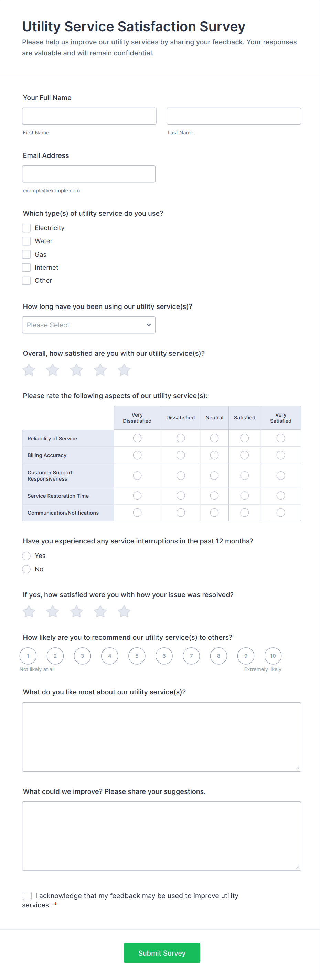The height and width of the screenshot is (980, 320).
Task: Select the third star for overall satisfaction
Action: coord(76,370)
